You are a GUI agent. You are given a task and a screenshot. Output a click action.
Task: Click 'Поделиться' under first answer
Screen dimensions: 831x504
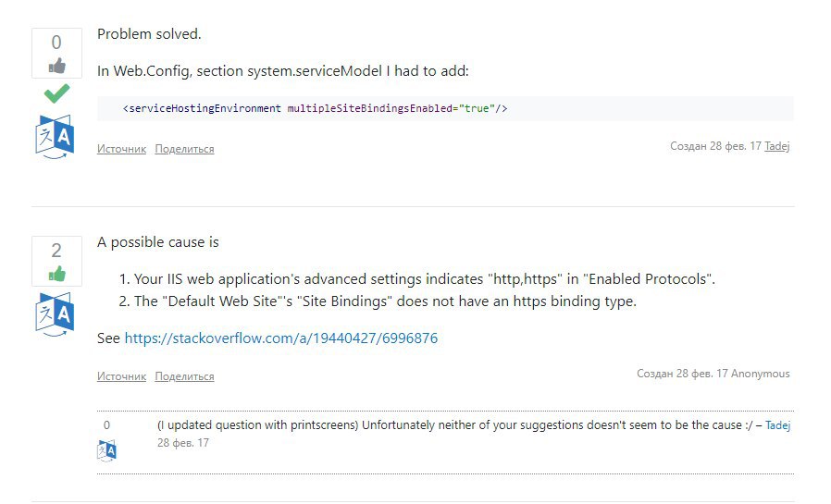pos(184,149)
